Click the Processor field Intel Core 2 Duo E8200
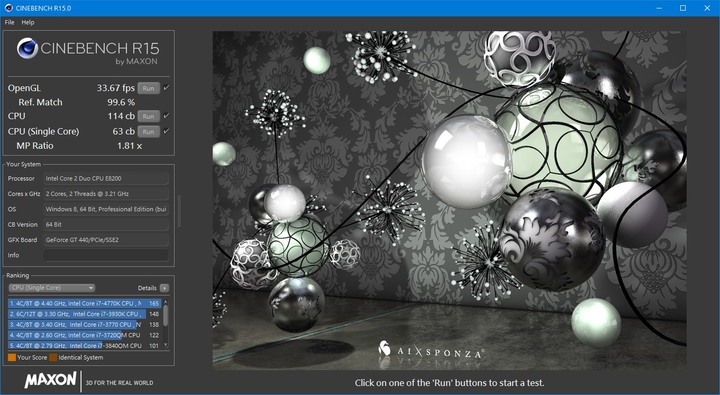Image resolution: width=720 pixels, height=395 pixels. click(106, 178)
